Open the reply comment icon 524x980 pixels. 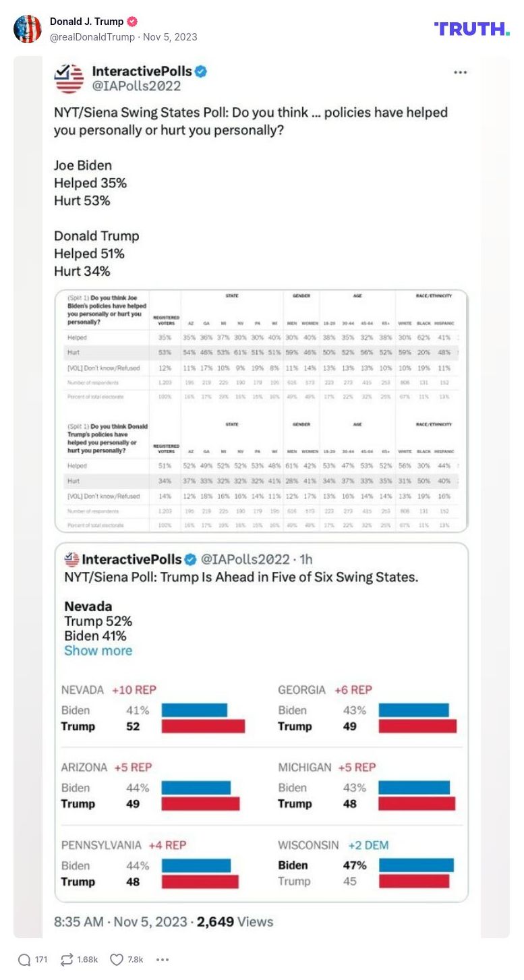click(24, 959)
